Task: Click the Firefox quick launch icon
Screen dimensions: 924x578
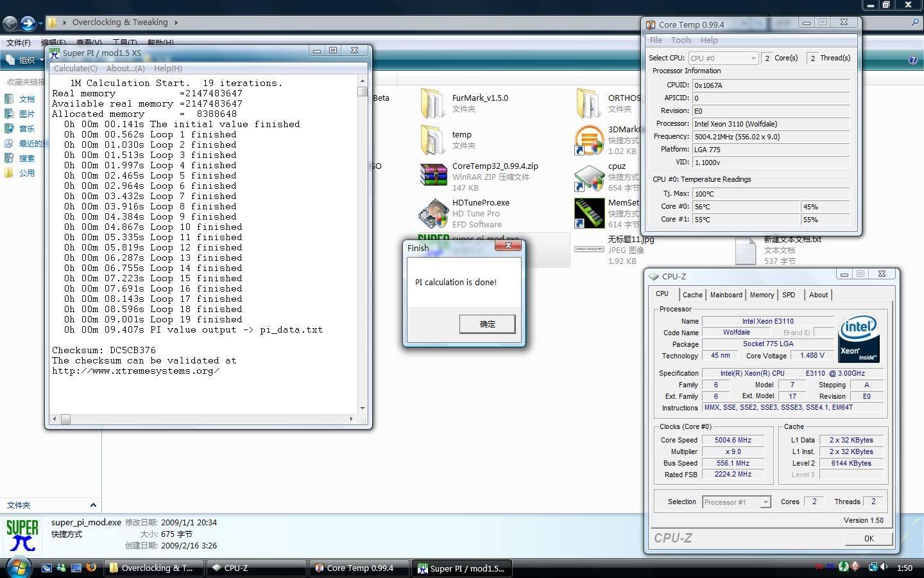Action: pos(91,568)
